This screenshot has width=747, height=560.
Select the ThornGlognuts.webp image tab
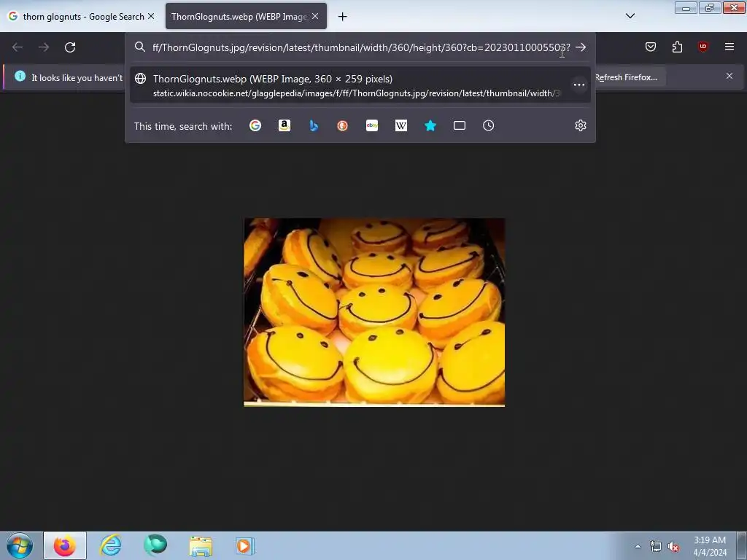pyautogui.click(x=239, y=17)
